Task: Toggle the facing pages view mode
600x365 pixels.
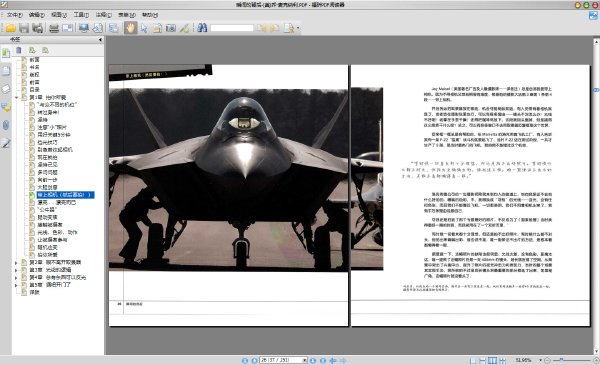Action: 492,360
